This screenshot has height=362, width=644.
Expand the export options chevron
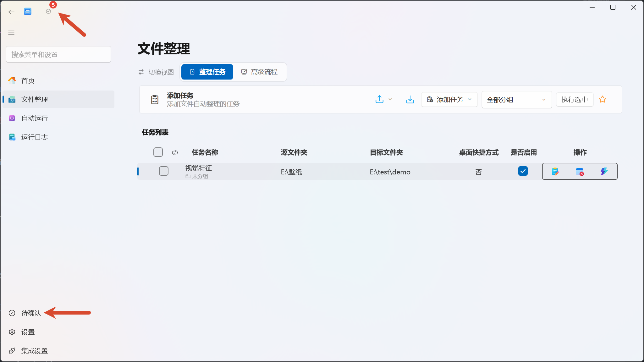pyautogui.click(x=390, y=99)
